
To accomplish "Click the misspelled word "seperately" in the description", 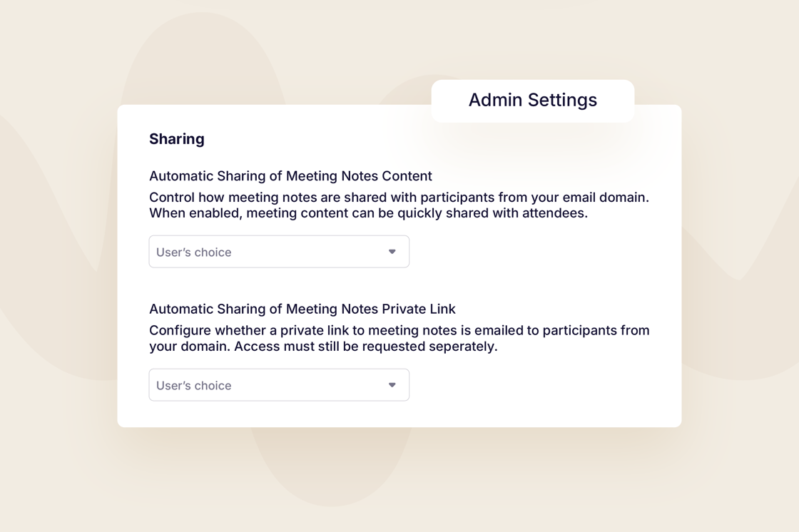I will [x=462, y=347].
